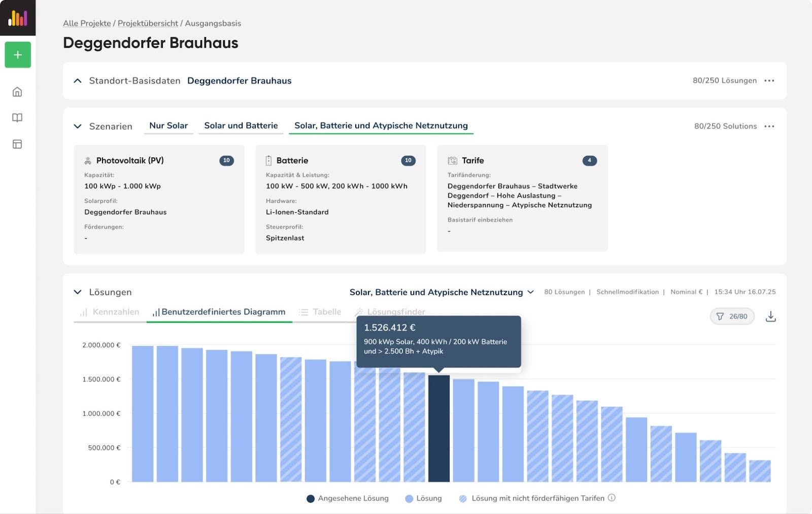Collapse the Szenarien section chevron
The height and width of the screenshot is (514, 812).
point(78,126)
